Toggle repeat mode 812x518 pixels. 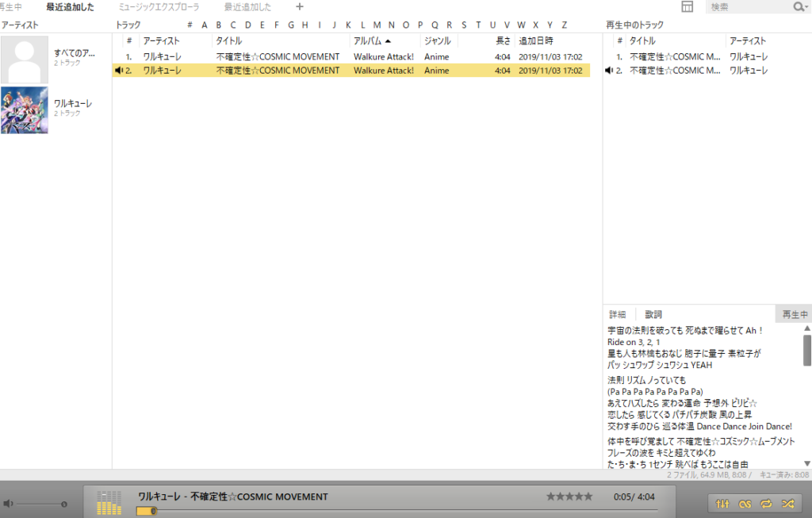767,504
